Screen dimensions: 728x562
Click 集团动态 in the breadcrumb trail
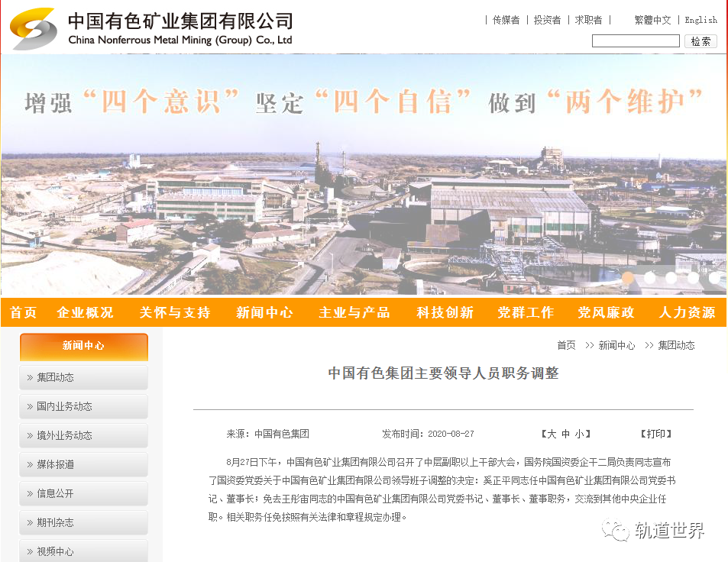coord(677,345)
